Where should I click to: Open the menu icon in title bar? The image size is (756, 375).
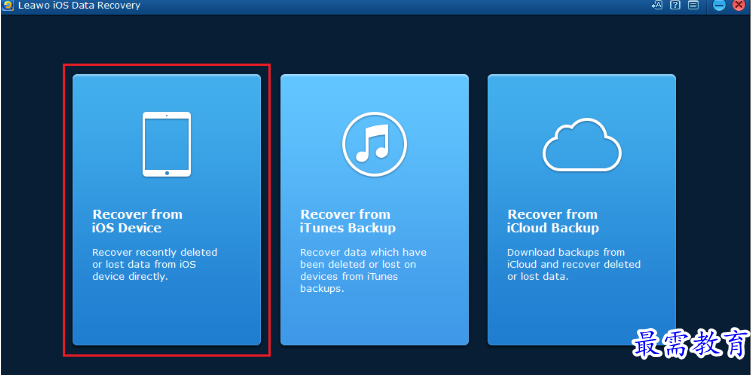[693, 5]
